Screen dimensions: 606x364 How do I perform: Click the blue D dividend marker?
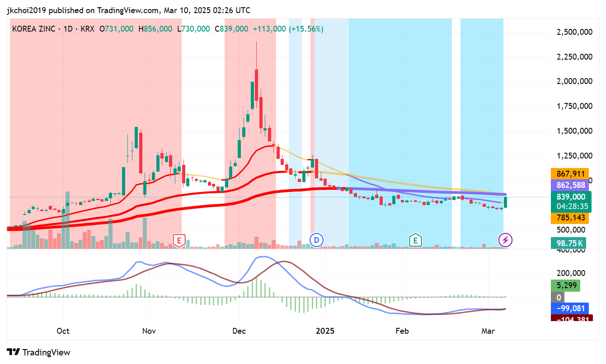tap(316, 240)
